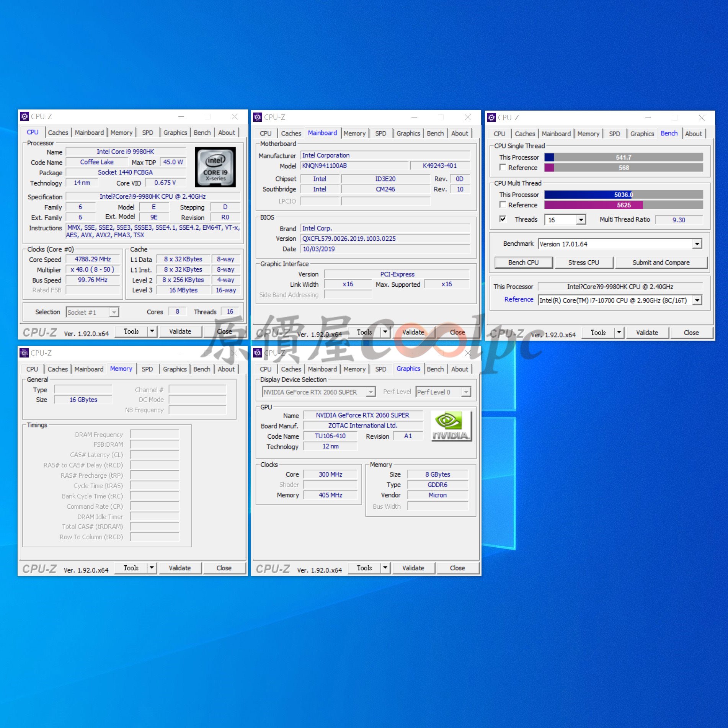Screen dimensions: 728x728
Task: Open Display Device Selection dropdown
Action: coord(370,392)
